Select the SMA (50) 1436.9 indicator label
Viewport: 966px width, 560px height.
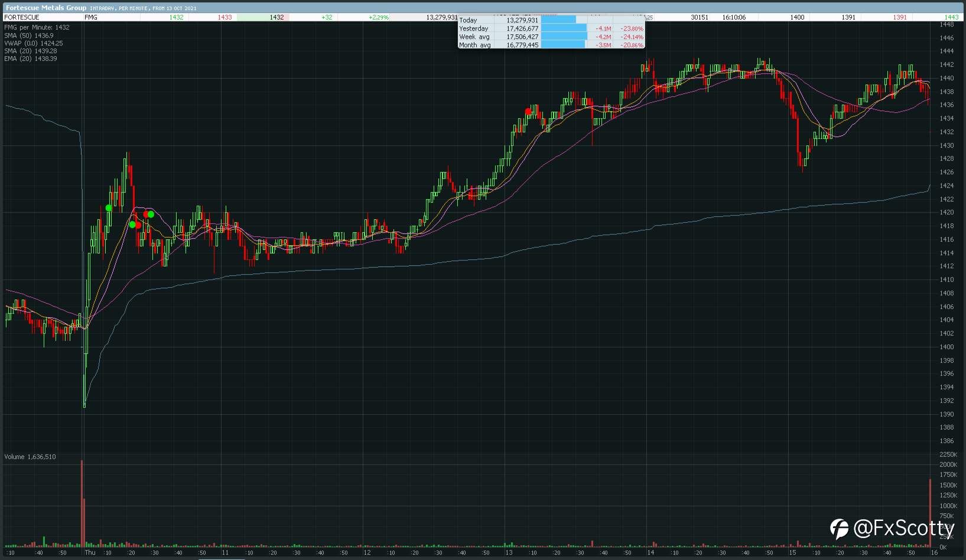(x=28, y=35)
